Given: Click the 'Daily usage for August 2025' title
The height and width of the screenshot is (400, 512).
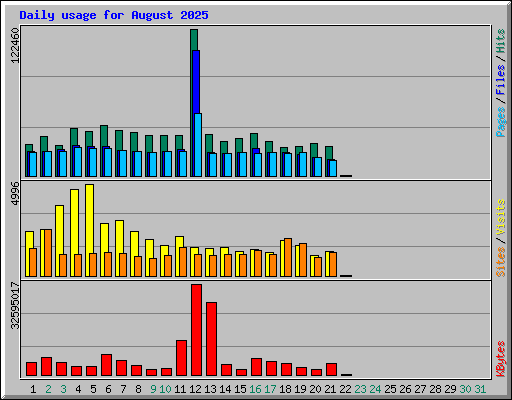Looking at the screenshot, I should coord(114,15).
